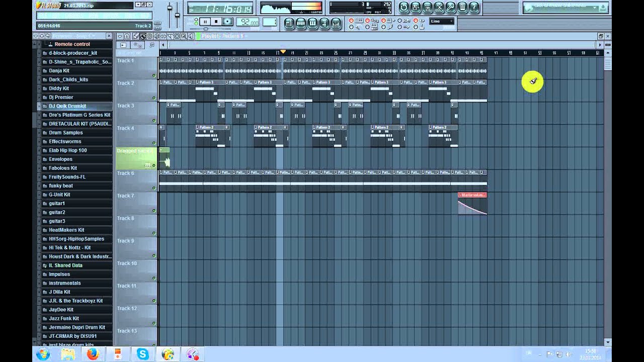Open the TOOLS menu

pyautogui.click(x=129, y=16)
